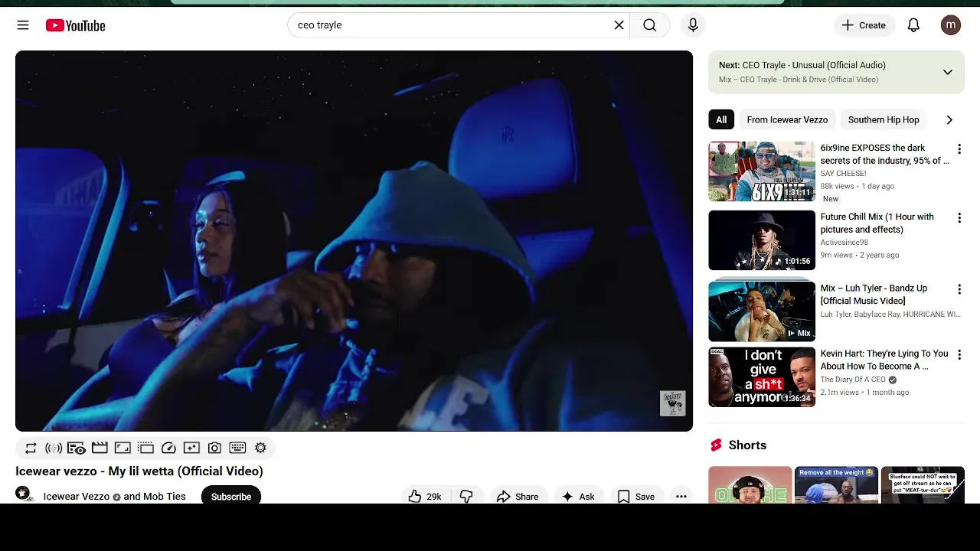Subscribe to Icewear Vezzo channel
980x551 pixels.
(x=231, y=496)
